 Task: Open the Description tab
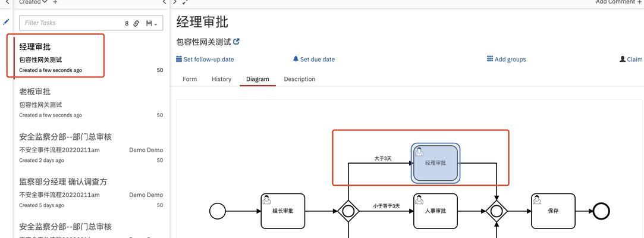[300, 79]
